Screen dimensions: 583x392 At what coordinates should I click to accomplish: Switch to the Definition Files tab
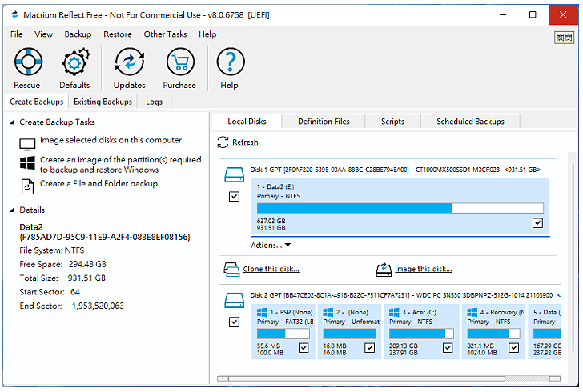(x=324, y=122)
